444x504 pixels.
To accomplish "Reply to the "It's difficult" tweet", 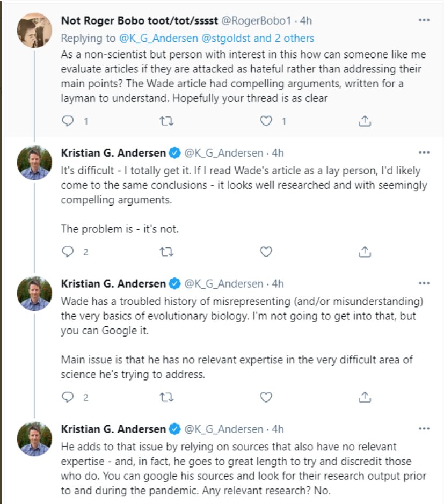I will tap(68, 252).
